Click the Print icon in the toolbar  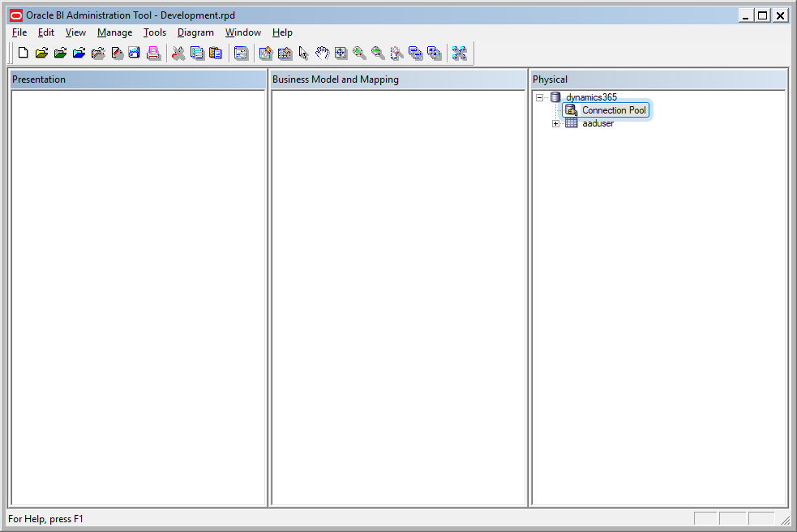pyautogui.click(x=153, y=54)
